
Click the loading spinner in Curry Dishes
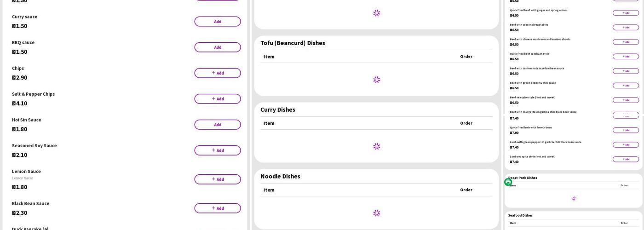click(x=376, y=146)
